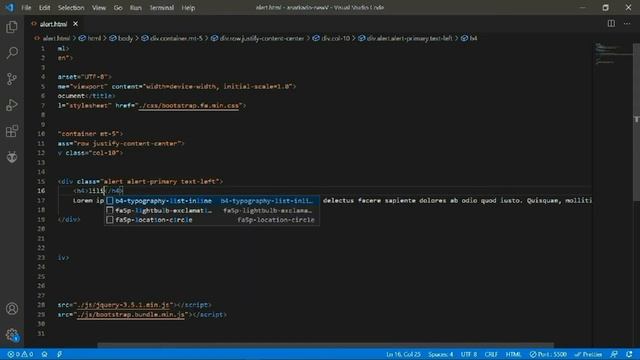Change language mode HTML in status bar
The image size is (640, 360).
(x=513, y=354)
